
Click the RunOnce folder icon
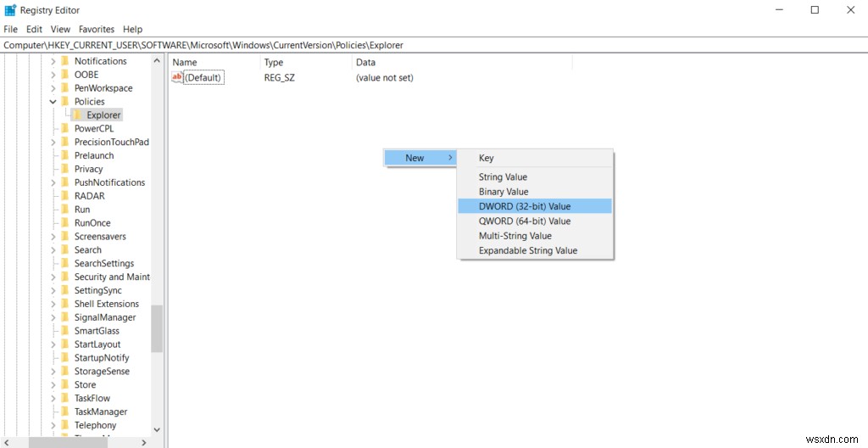point(64,223)
